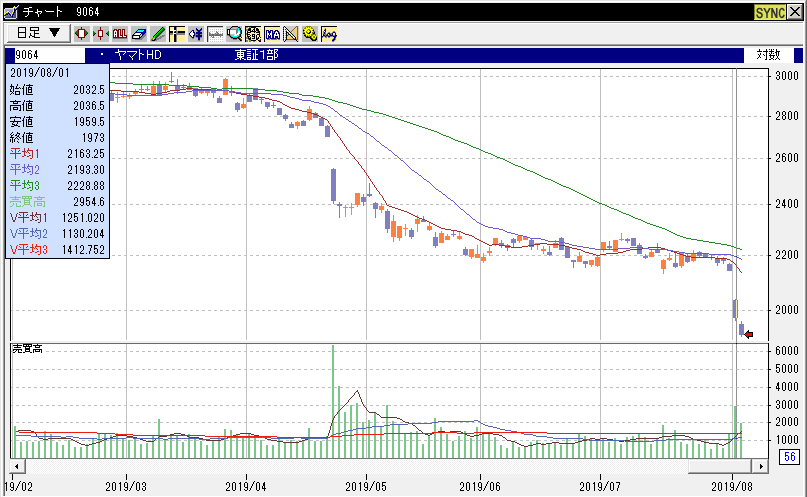Open the MA moving average settings icon
The width and height of the screenshot is (807, 497).
tap(272, 33)
